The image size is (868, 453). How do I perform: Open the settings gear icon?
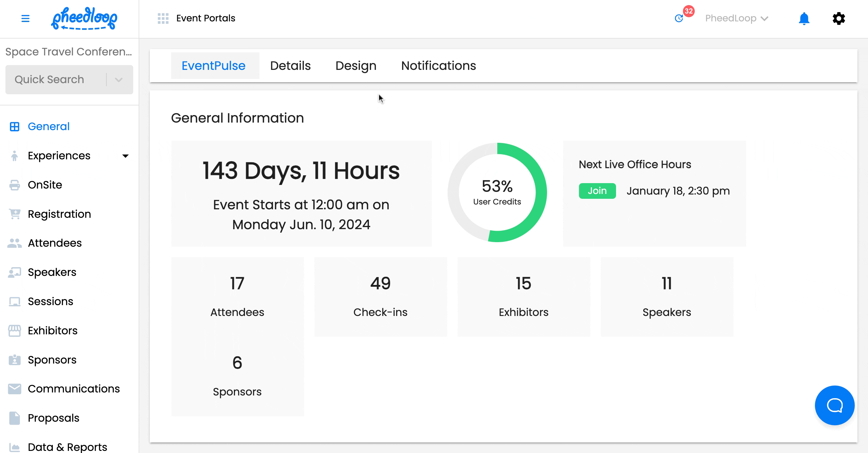coord(839,19)
